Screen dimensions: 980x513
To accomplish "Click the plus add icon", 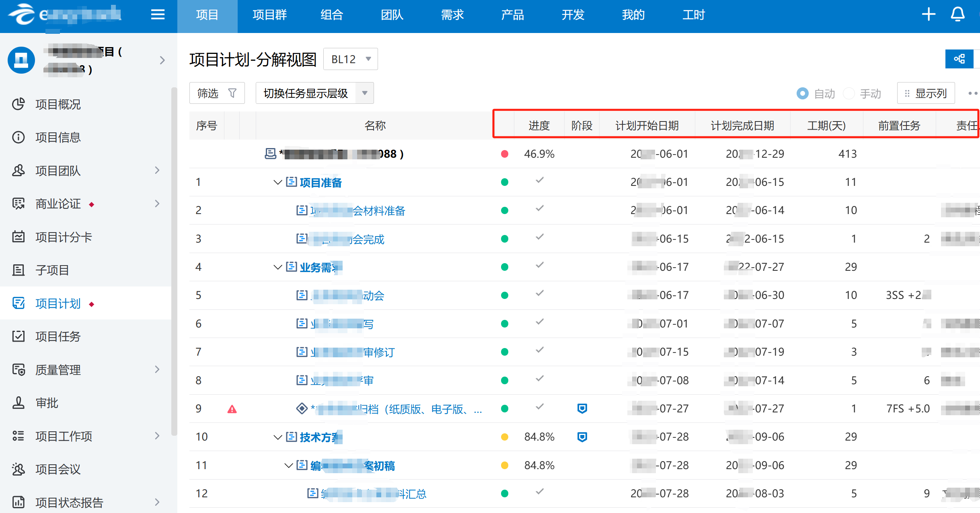I will pos(929,15).
